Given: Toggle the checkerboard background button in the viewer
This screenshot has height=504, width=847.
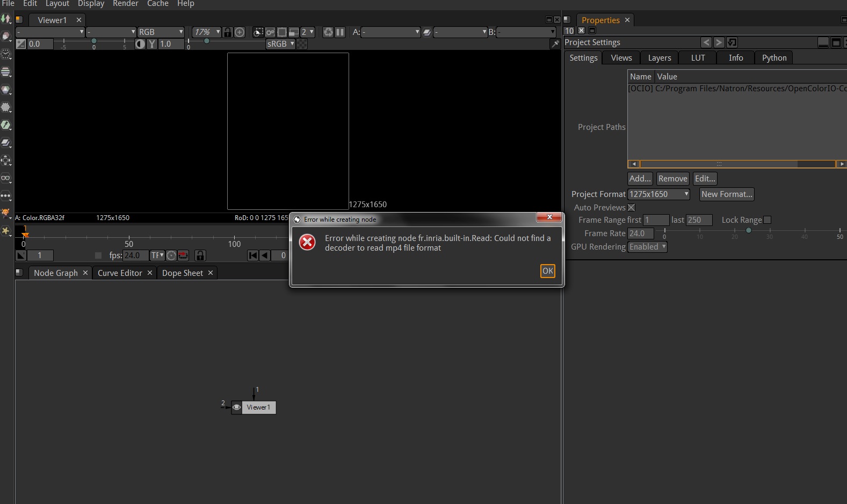Looking at the screenshot, I should pyautogui.click(x=302, y=44).
